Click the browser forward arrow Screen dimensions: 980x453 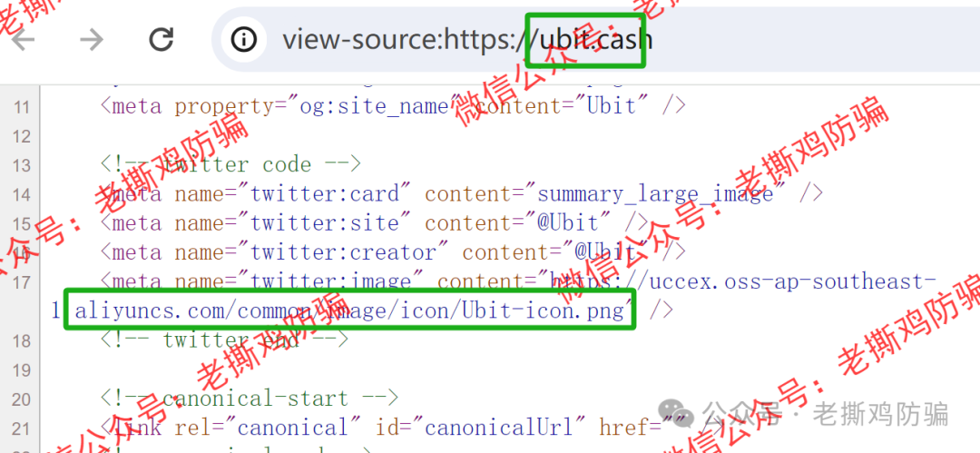point(92,39)
